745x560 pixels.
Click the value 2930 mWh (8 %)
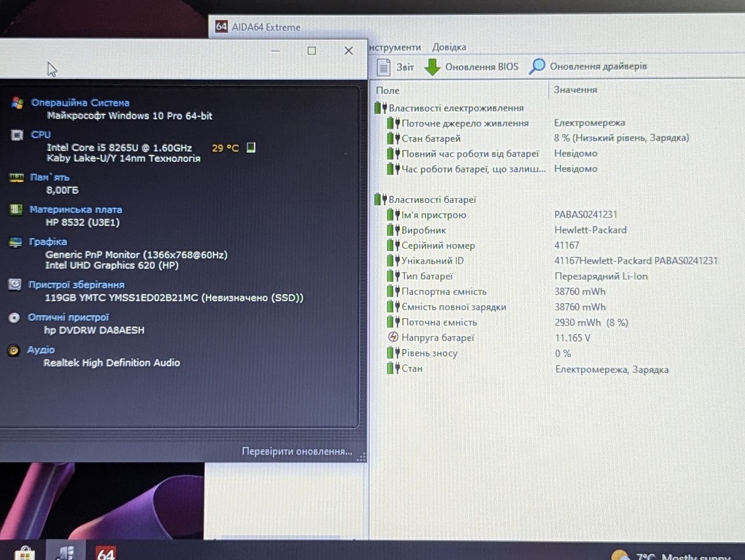(591, 322)
